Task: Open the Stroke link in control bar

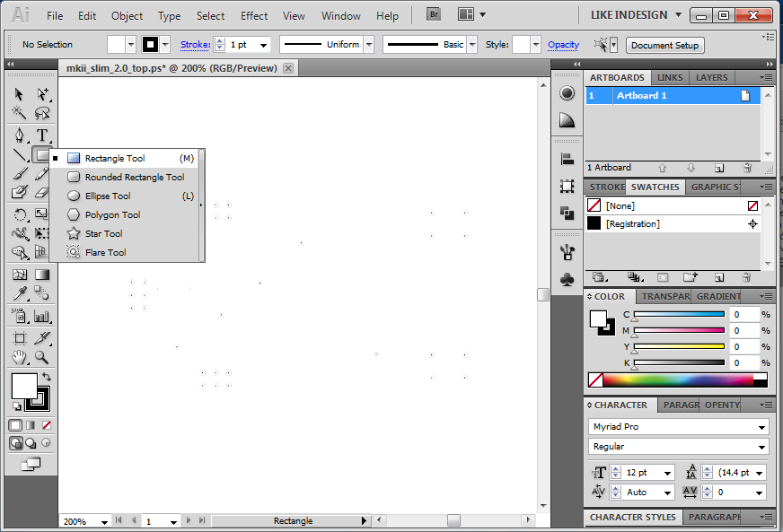Action: tap(195, 45)
